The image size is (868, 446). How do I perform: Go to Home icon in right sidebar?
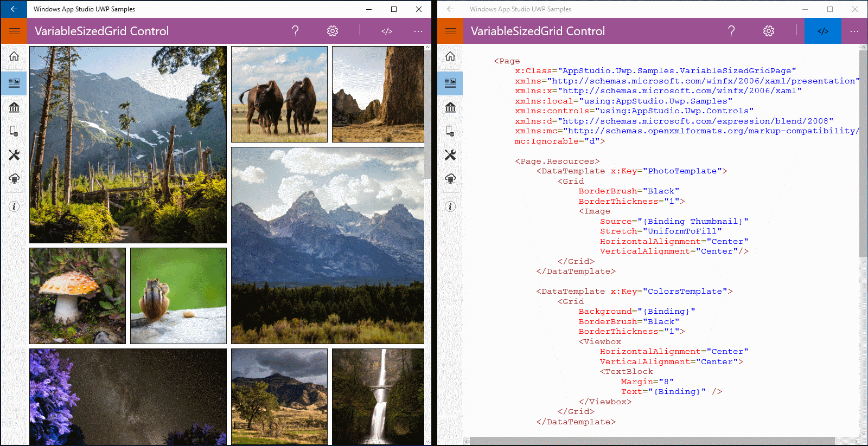pos(450,56)
